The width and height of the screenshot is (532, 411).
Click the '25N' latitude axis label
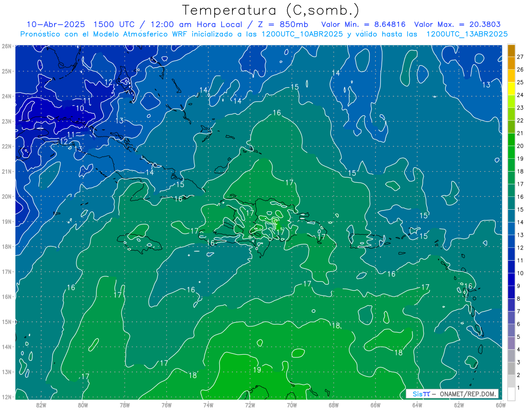click(6, 71)
